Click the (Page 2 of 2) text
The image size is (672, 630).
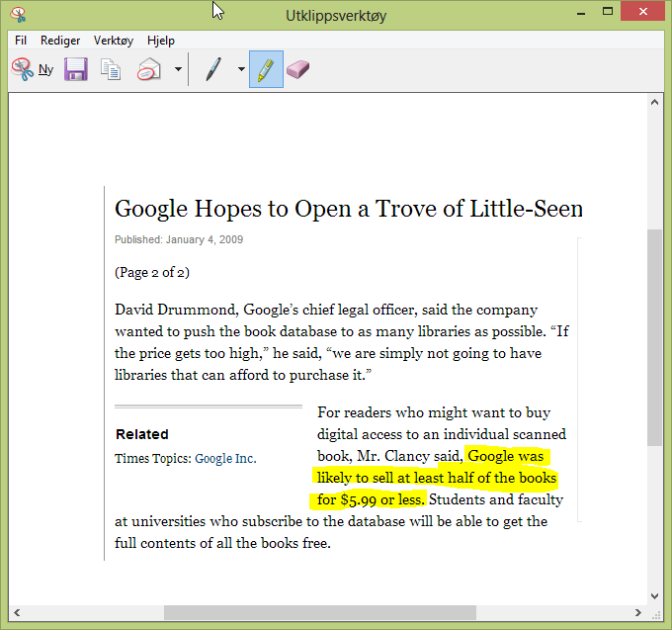click(152, 272)
